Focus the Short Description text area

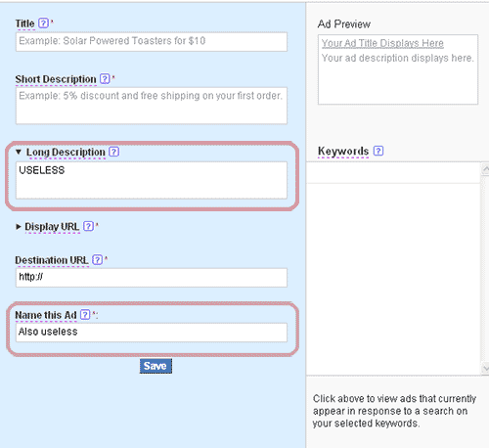(x=152, y=106)
